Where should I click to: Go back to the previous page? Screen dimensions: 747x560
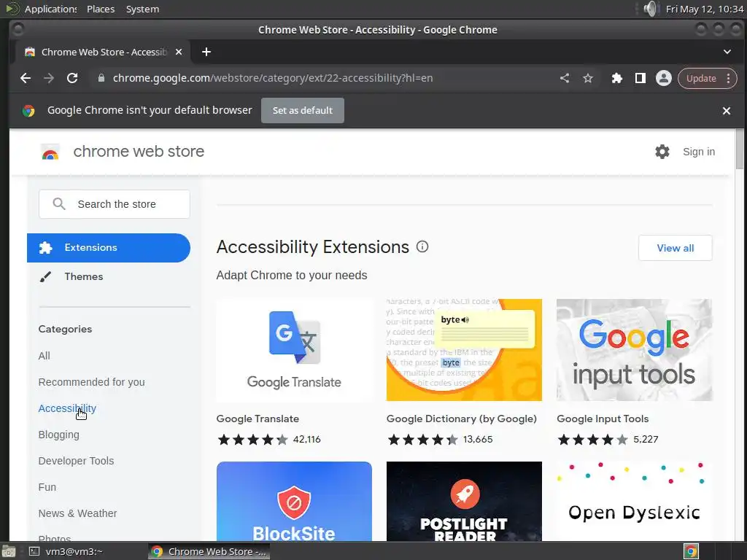(x=26, y=78)
